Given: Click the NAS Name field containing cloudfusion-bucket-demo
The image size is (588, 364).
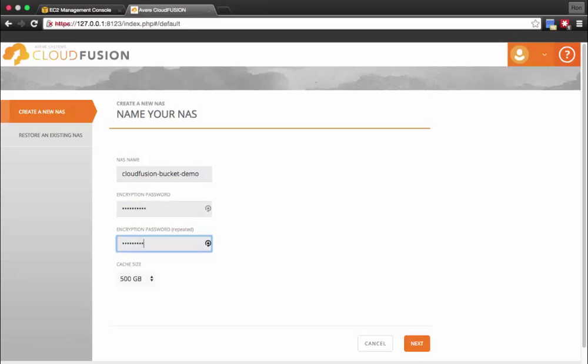Looking at the screenshot, I should point(164,173).
